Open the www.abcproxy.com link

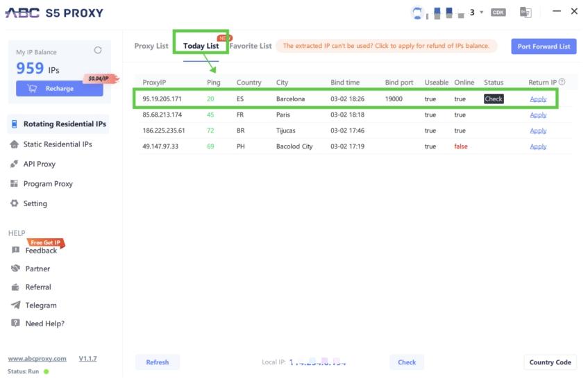[37, 358]
